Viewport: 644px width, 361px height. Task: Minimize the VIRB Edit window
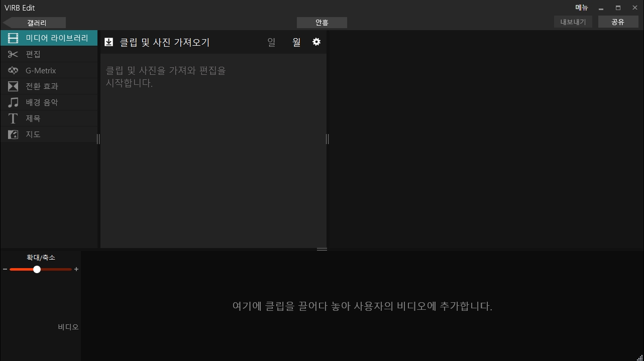601,8
